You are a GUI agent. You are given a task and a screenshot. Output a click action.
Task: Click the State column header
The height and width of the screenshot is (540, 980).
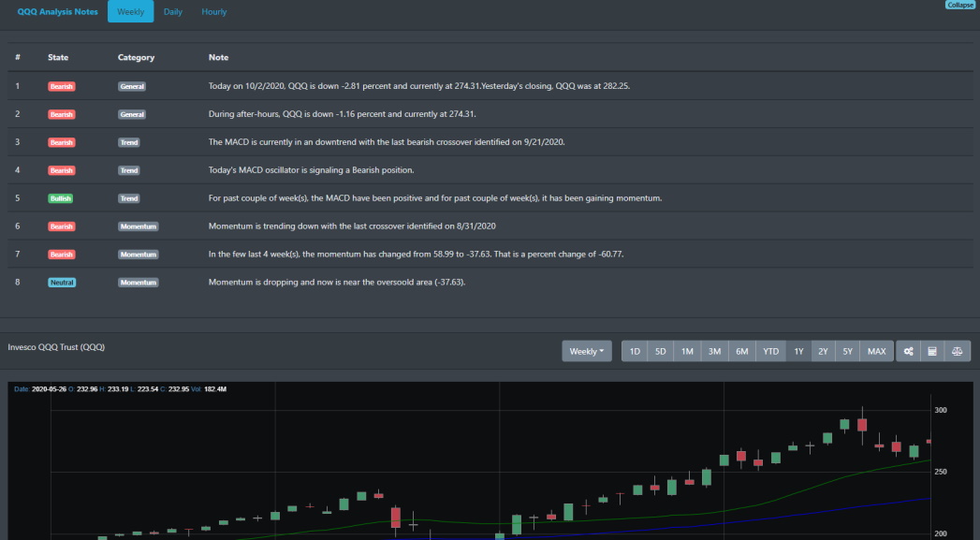point(58,57)
